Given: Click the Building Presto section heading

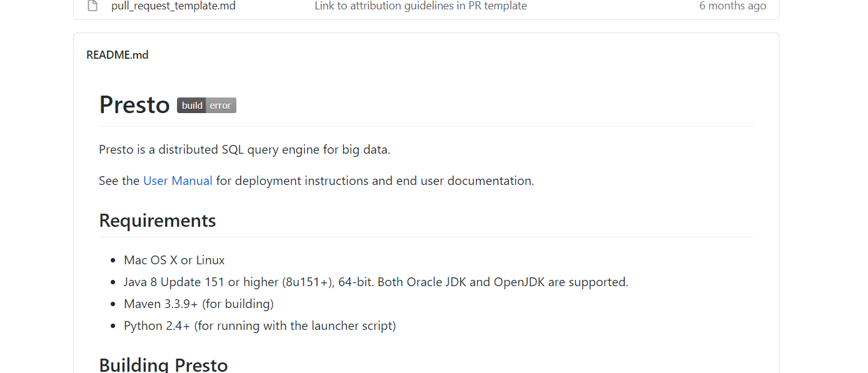Looking at the screenshot, I should point(163,365).
